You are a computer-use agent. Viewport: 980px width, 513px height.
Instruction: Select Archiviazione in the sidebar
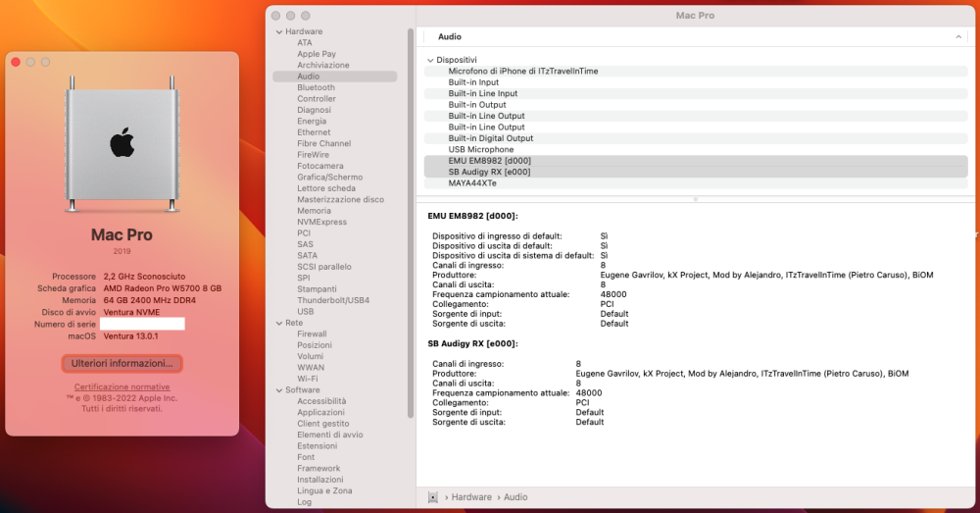point(323,66)
